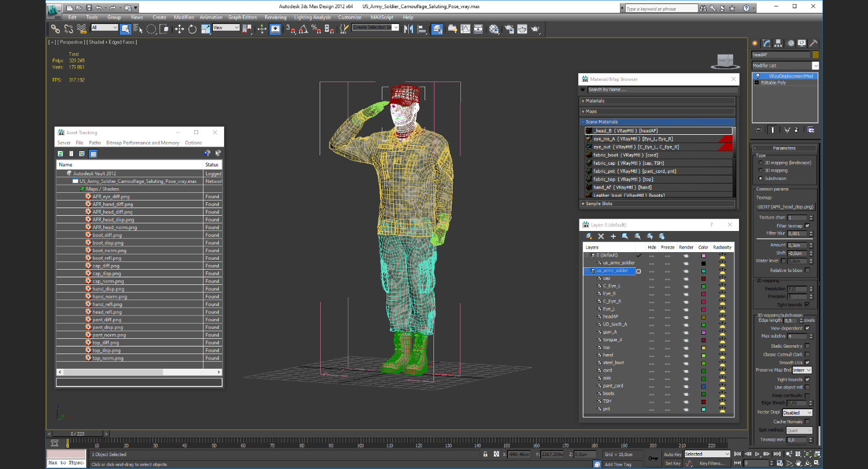The height and width of the screenshot is (469, 868).
Task: Activate the Select Object tool
Action: (x=126, y=29)
